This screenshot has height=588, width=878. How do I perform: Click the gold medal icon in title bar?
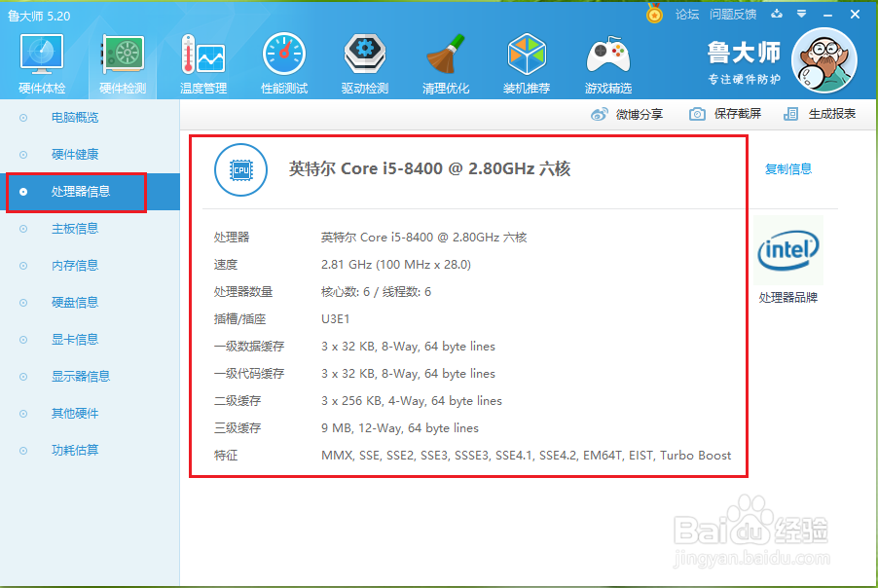654,14
